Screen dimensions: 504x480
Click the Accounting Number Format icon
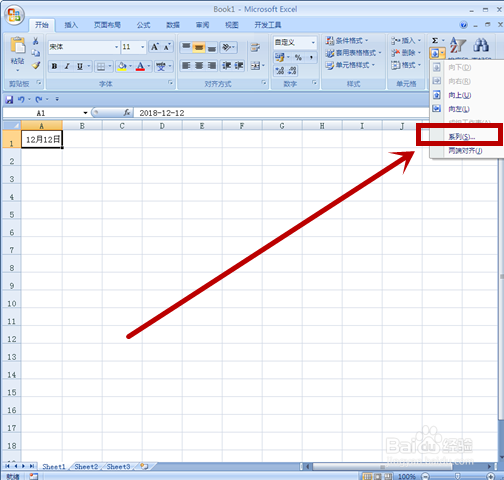coord(280,58)
